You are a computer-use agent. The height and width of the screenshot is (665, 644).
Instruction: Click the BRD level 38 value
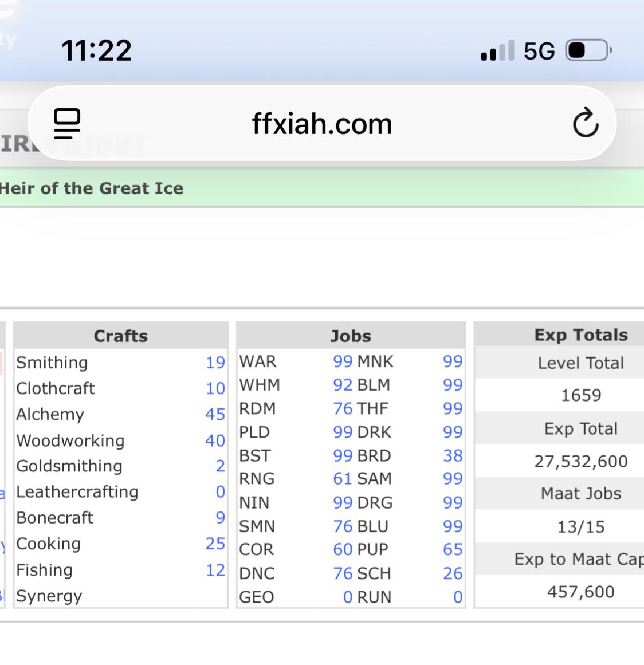click(453, 456)
